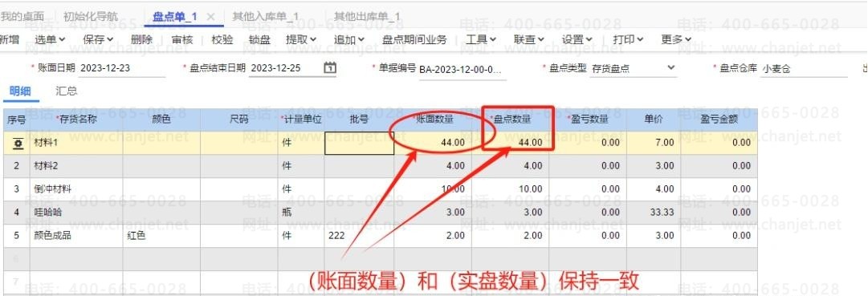Open the 打印 dropdown menu
Viewport: 868px width, 296px height.
pyautogui.click(x=628, y=39)
